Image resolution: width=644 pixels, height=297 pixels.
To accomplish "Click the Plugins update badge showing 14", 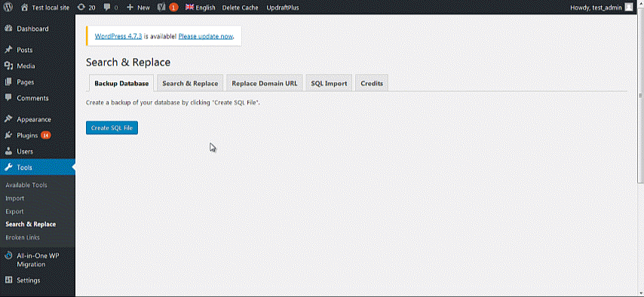I will (46, 135).
